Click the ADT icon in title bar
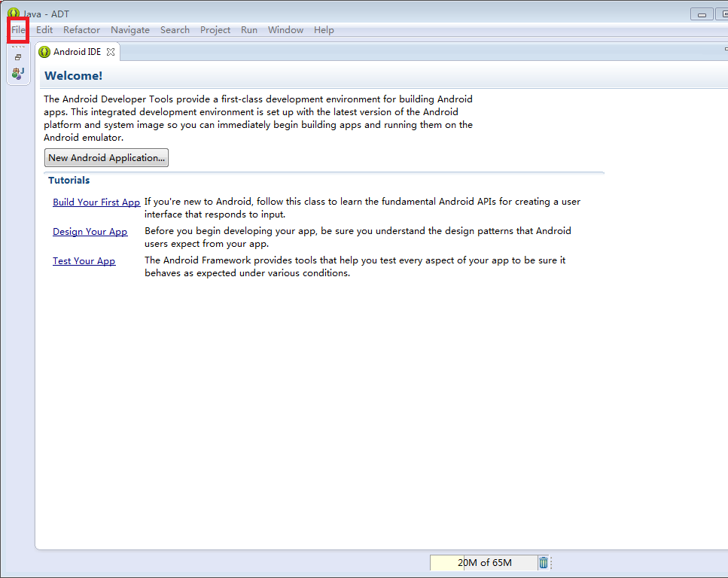This screenshot has width=728, height=578. coord(14,14)
